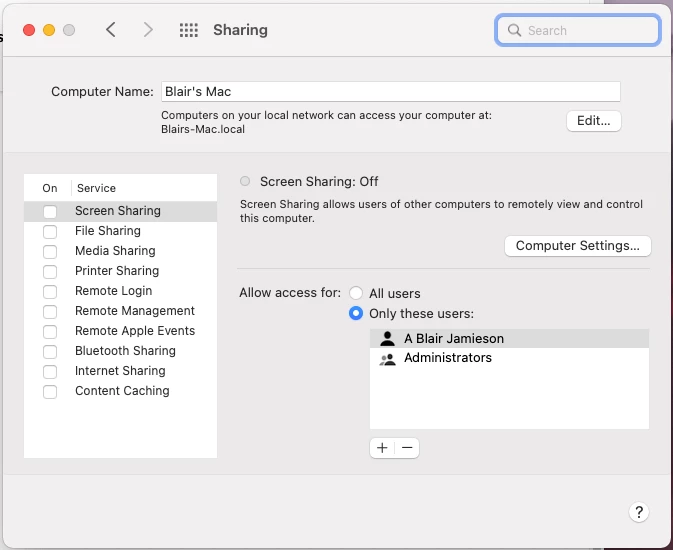Select Administrators in user list
The height and width of the screenshot is (550, 673).
click(509, 358)
